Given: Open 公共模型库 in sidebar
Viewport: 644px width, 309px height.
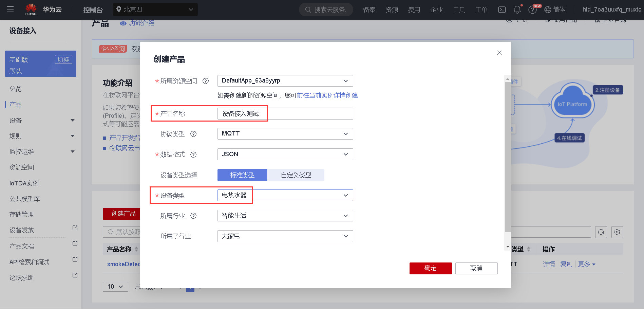Looking at the screenshot, I should (x=25, y=199).
